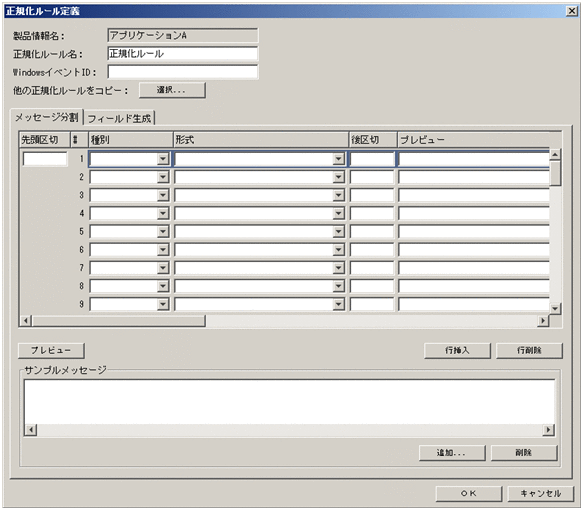
Task: Open the 形式 dropdown in row 7
Action: (x=339, y=268)
